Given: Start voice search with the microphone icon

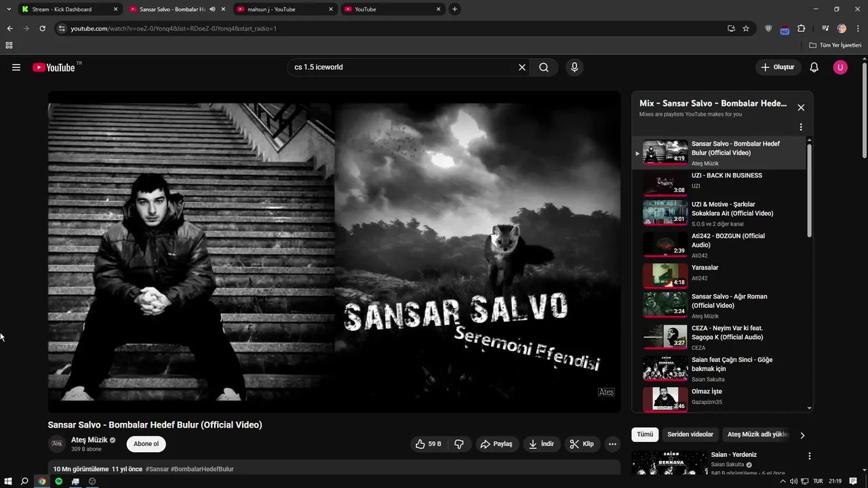Looking at the screenshot, I should pyautogui.click(x=574, y=67).
